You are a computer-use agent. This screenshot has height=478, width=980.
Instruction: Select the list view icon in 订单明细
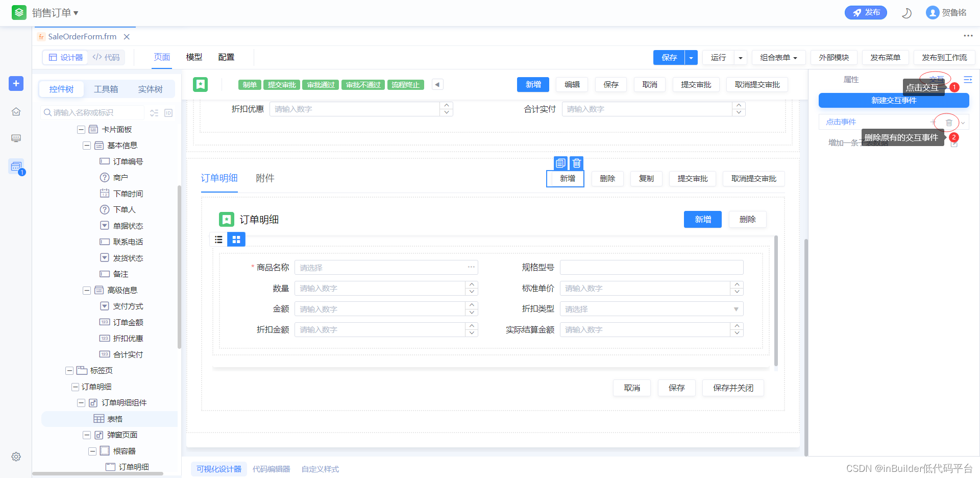[218, 239]
